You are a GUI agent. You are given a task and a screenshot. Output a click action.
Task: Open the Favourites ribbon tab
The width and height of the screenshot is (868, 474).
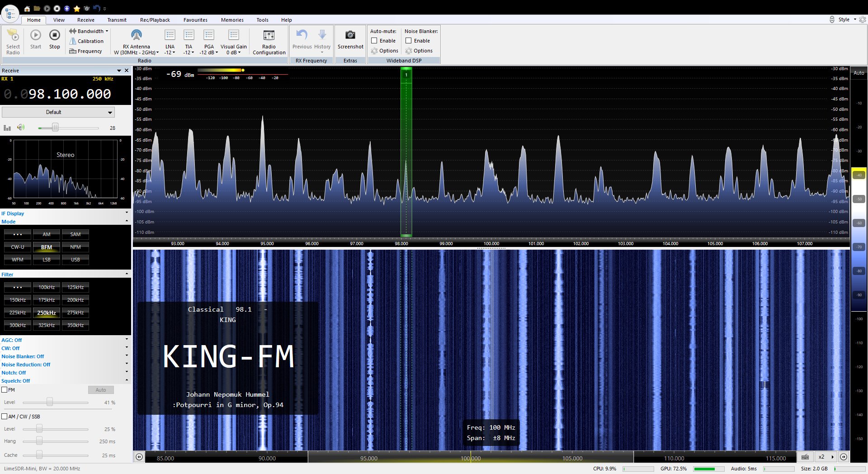coord(195,20)
